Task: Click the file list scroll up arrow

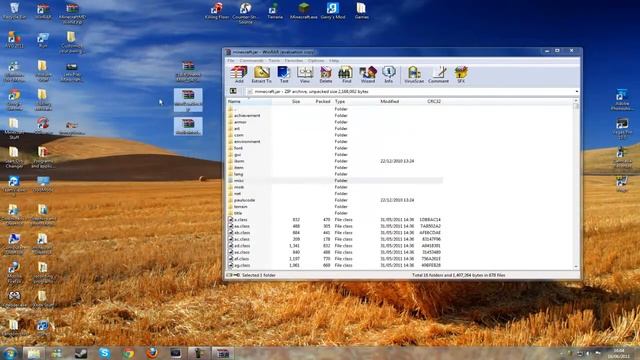Action: click(x=576, y=101)
